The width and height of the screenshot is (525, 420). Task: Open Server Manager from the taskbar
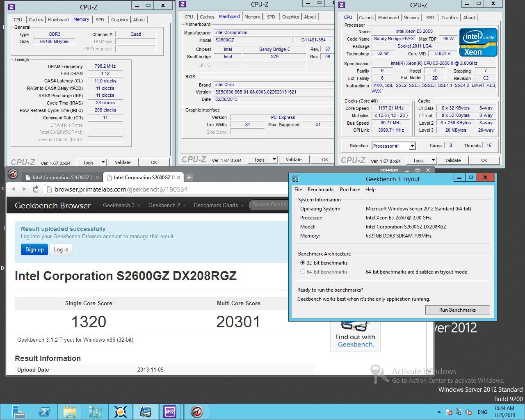[x=18, y=411]
